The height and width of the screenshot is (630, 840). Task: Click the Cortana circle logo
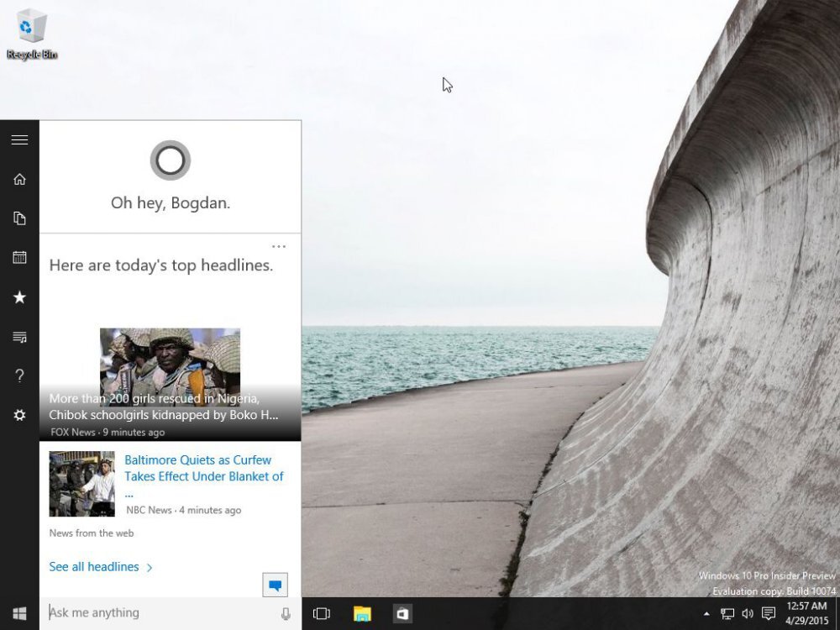pos(170,160)
